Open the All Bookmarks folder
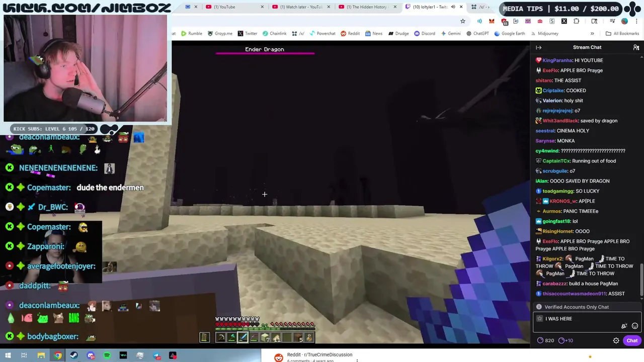 click(x=622, y=34)
